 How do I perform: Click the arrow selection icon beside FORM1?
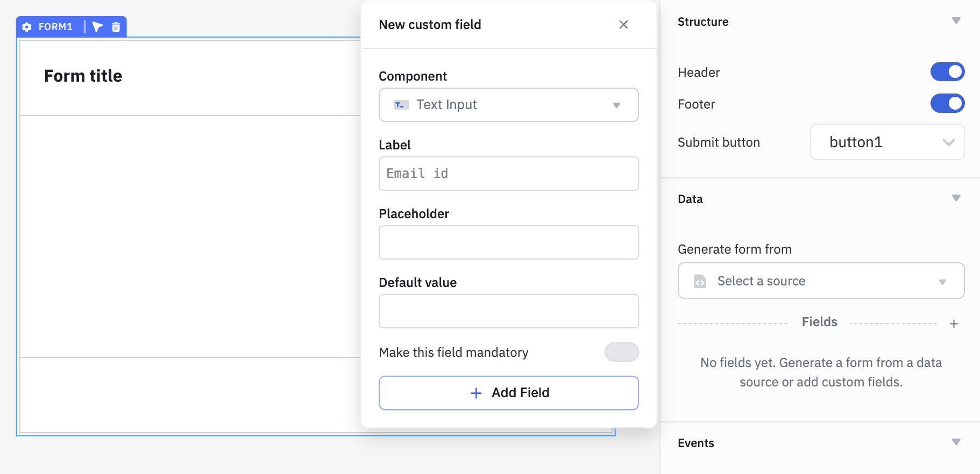click(x=97, y=26)
